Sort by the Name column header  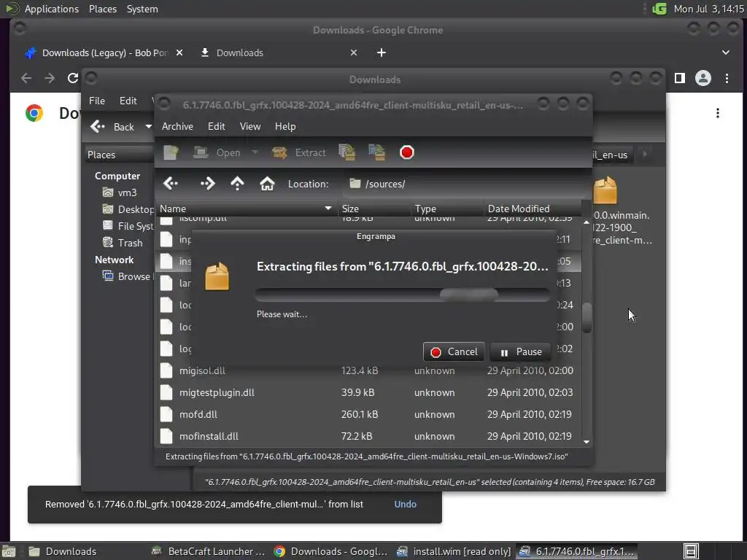coord(246,209)
